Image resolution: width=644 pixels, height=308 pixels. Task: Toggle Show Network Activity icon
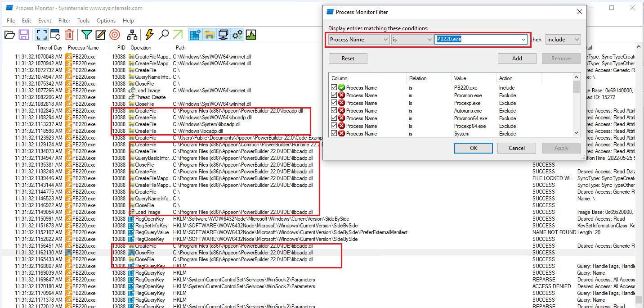coord(223,34)
